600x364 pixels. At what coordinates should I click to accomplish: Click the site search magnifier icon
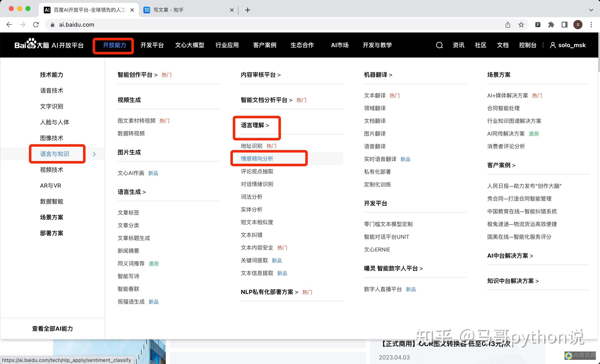click(439, 45)
